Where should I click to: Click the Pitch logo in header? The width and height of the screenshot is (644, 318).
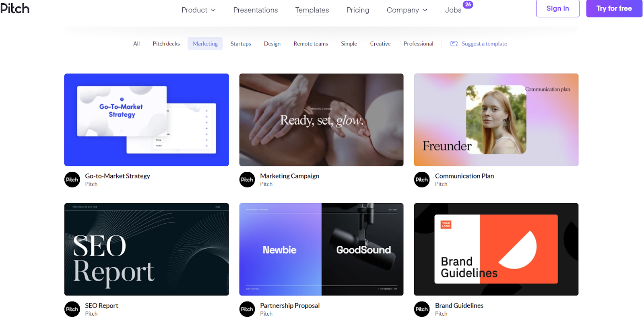14,8
